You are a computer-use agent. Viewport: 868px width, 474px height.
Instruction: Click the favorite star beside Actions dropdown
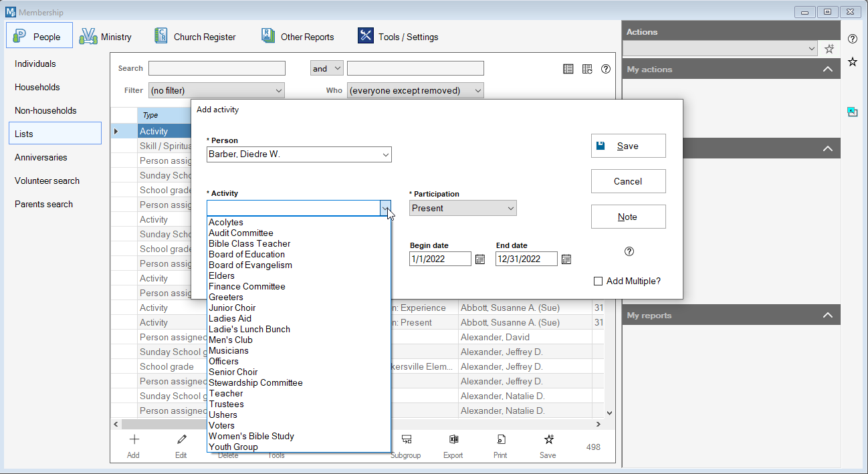click(x=829, y=49)
